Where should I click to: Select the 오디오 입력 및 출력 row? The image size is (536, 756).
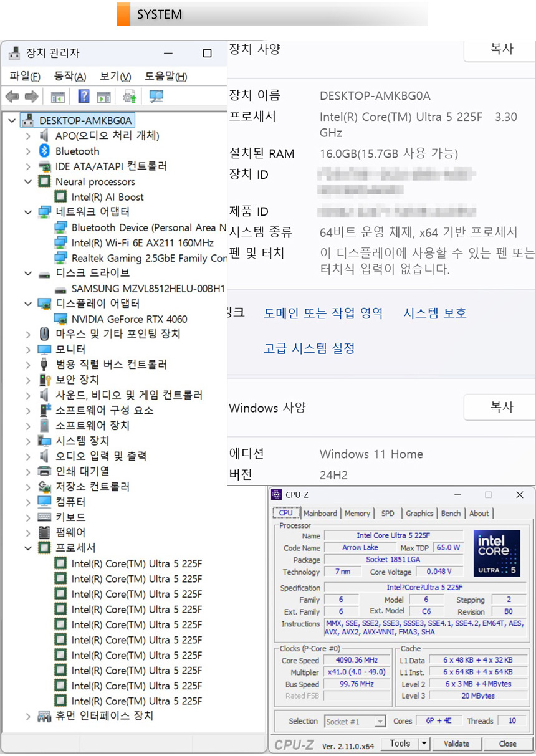[93, 456]
